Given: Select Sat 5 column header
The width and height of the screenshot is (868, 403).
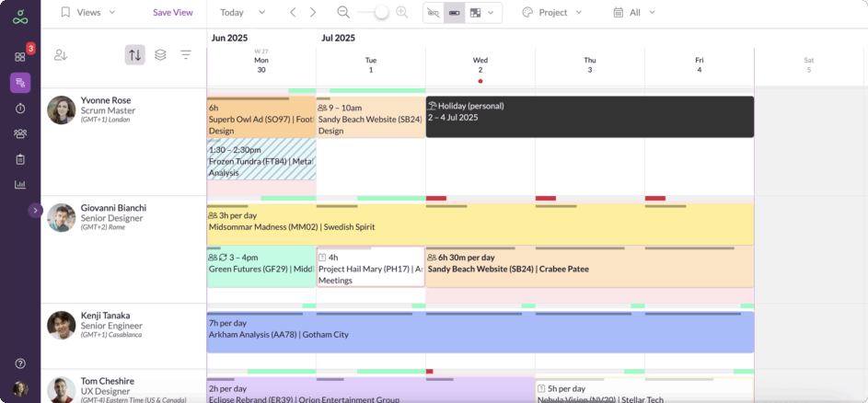Looking at the screenshot, I should (809, 64).
